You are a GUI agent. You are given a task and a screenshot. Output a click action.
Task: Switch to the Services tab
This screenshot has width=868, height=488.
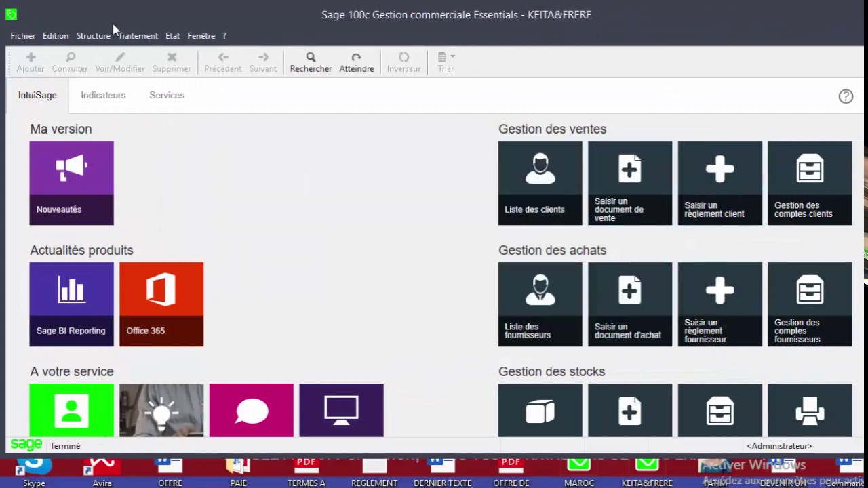[167, 96]
